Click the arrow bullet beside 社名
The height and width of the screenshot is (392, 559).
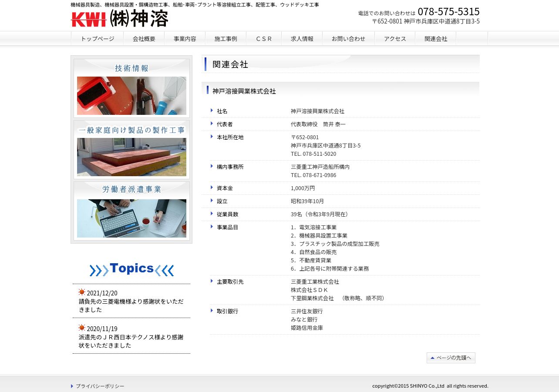pos(212,111)
